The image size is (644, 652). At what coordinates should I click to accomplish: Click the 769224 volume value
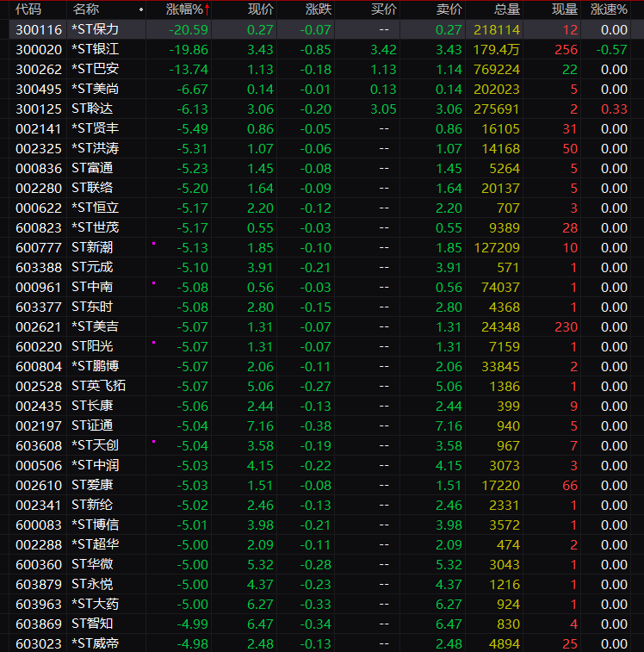click(497, 70)
